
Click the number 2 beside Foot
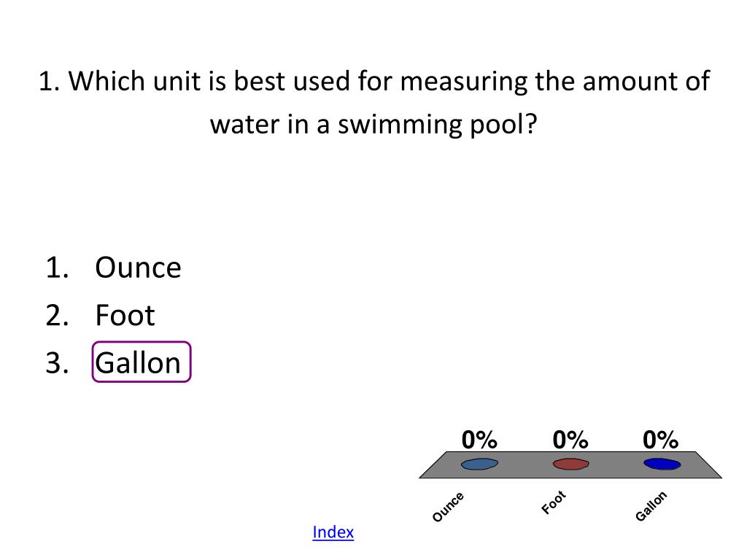click(x=57, y=315)
